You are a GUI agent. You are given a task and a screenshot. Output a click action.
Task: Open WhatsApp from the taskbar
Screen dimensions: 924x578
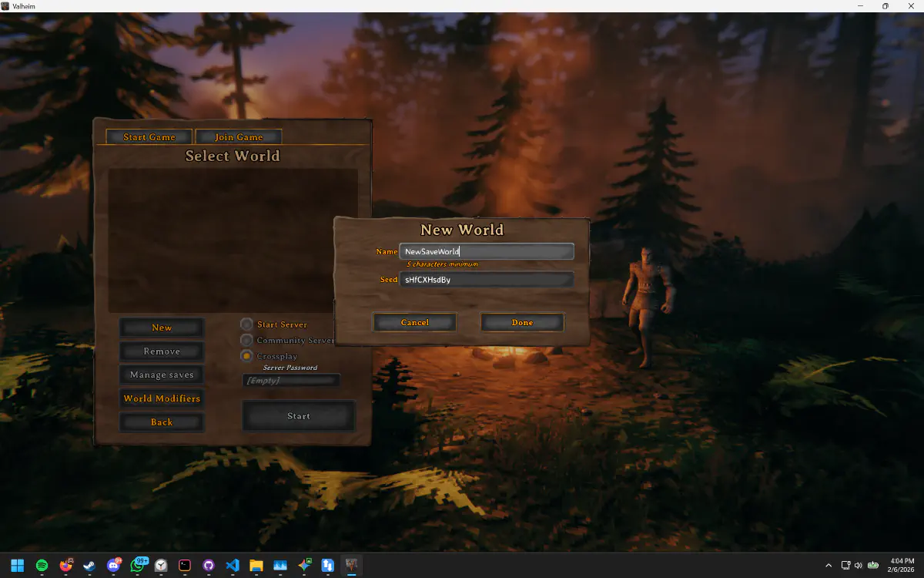[137, 565]
